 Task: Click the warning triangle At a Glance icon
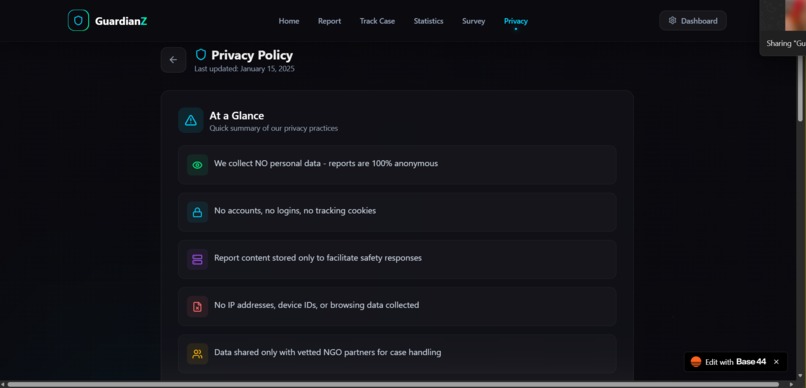(x=191, y=120)
